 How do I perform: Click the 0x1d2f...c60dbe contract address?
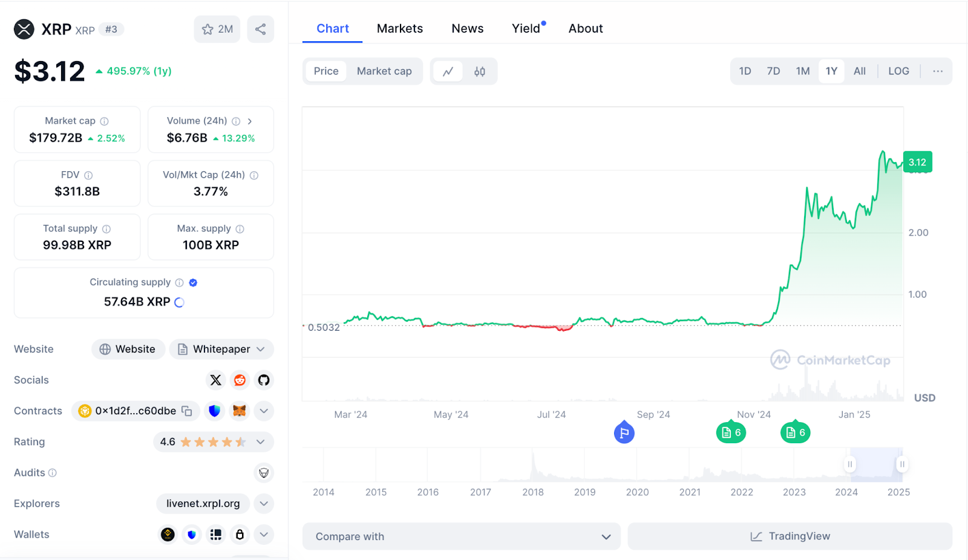tap(136, 411)
